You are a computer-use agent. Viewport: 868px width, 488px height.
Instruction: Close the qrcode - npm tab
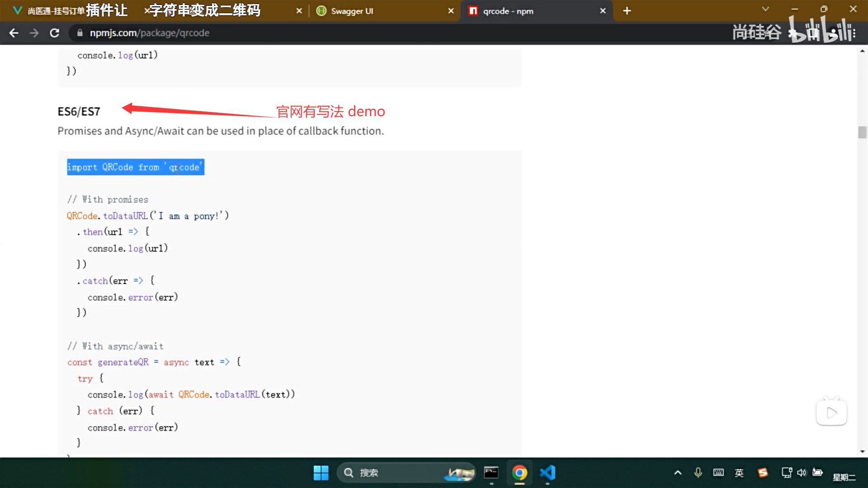point(603,11)
